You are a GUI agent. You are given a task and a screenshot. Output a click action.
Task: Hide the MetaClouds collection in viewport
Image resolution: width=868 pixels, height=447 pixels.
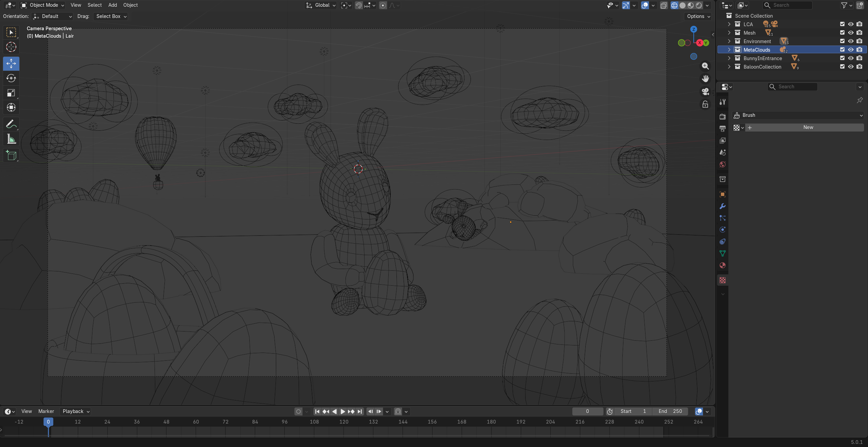(x=851, y=50)
